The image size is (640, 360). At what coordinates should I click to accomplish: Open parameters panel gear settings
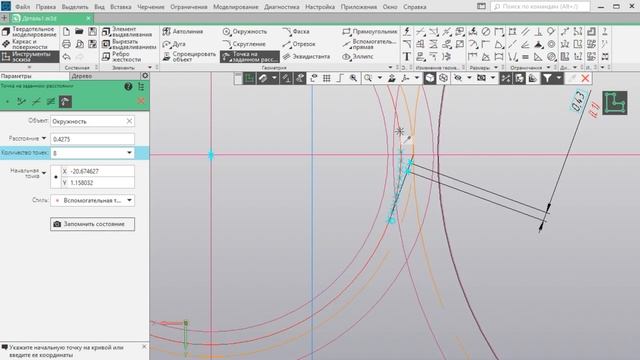tap(144, 76)
